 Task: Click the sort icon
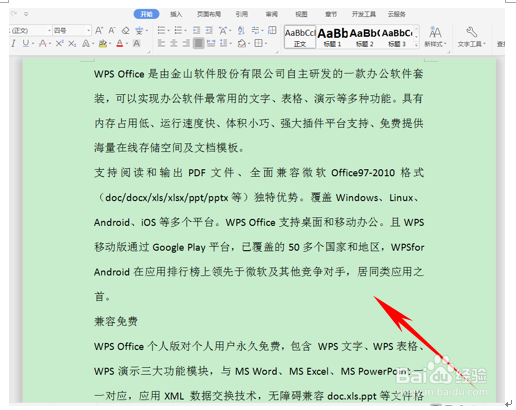click(241, 31)
